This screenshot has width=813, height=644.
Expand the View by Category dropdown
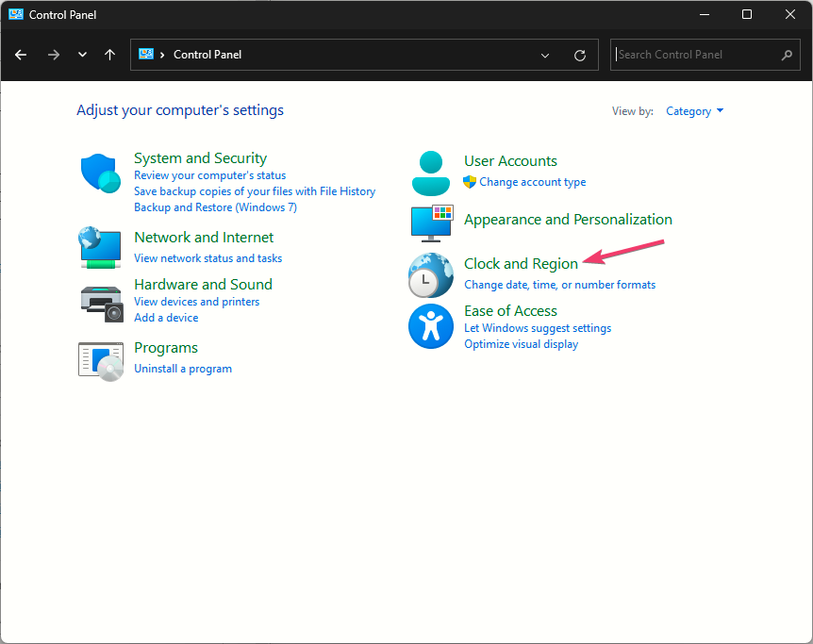point(694,111)
